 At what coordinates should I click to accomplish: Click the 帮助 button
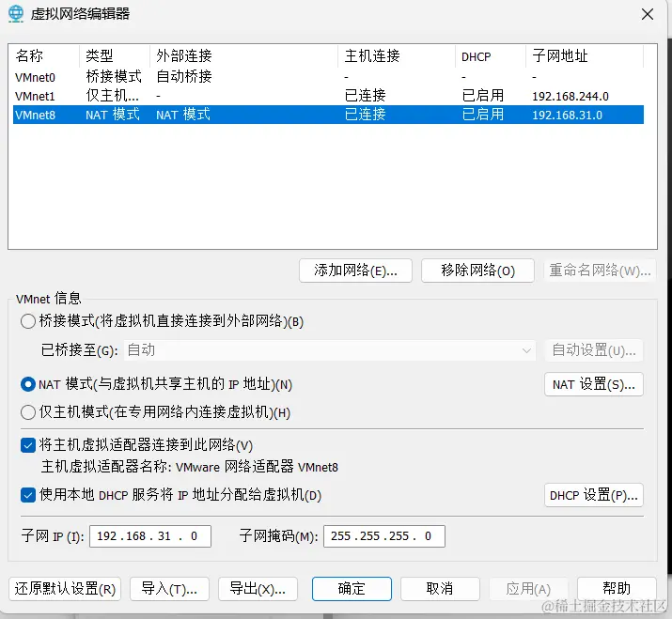point(617,589)
